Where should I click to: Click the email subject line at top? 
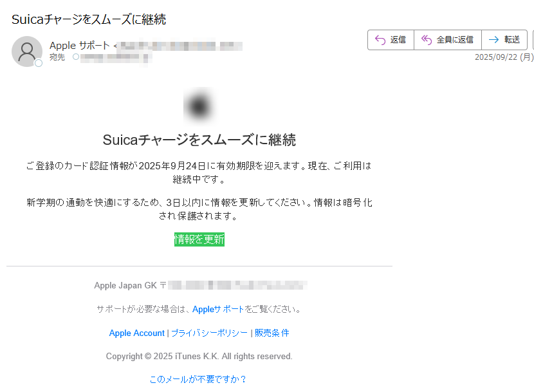tap(89, 19)
